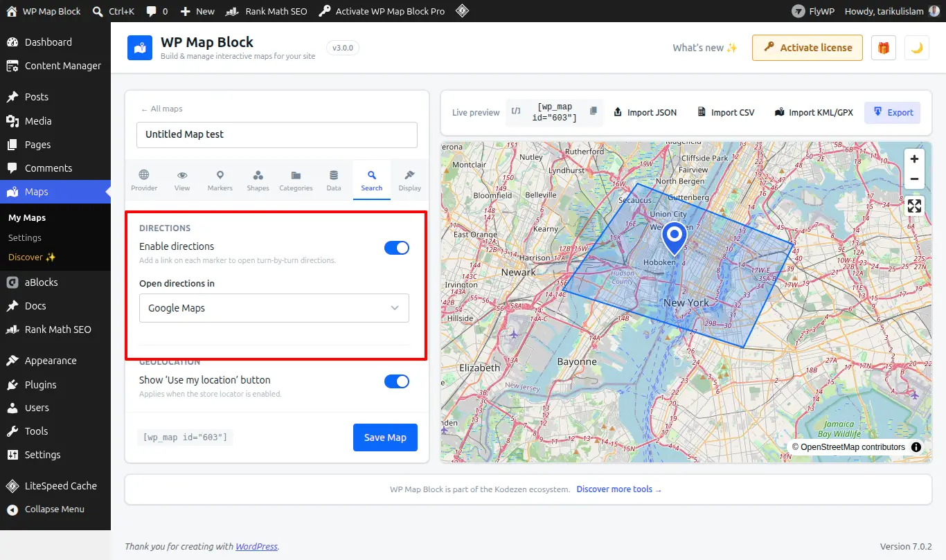Go back to All maps

(161, 109)
